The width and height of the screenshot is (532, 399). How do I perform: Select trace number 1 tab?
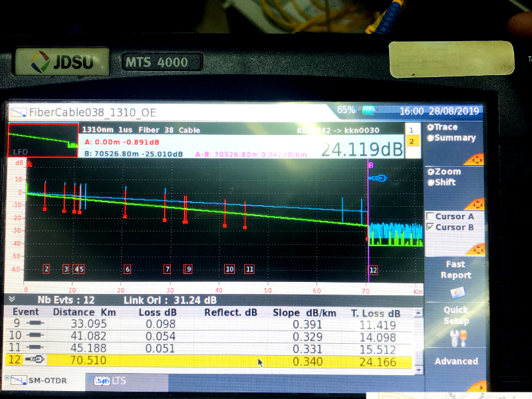pyautogui.click(x=411, y=130)
